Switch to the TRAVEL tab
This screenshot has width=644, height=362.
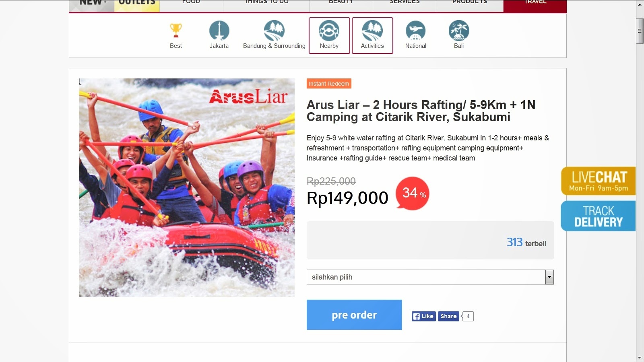point(535,3)
